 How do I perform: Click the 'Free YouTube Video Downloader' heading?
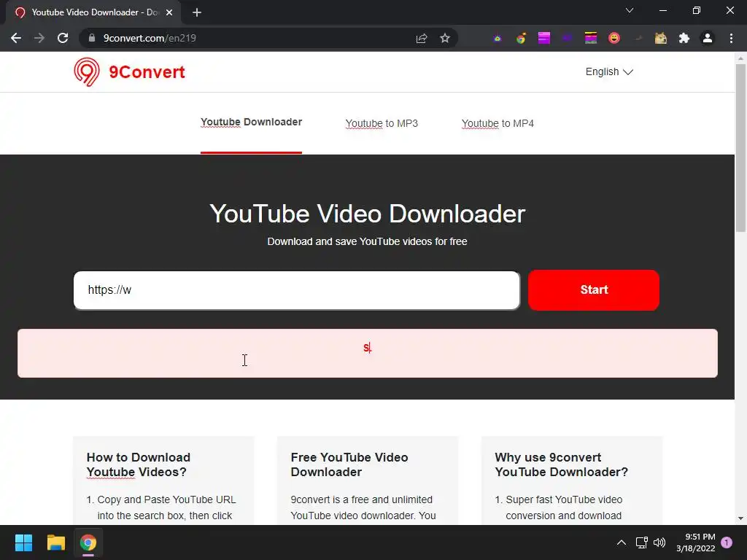[x=349, y=464]
